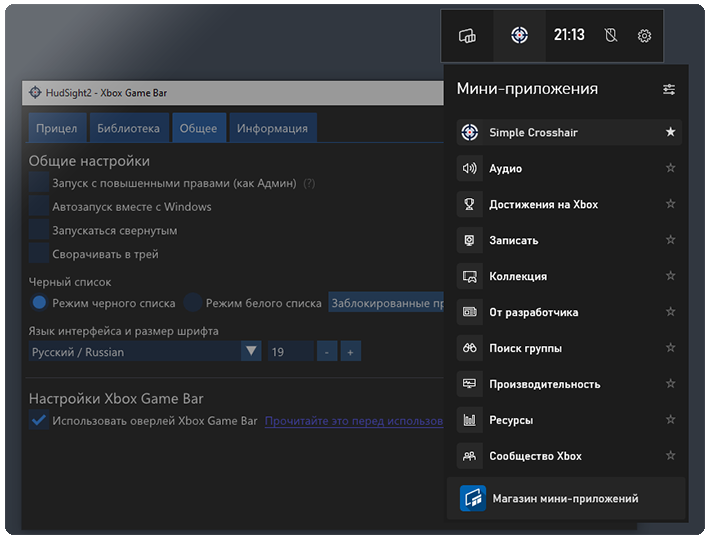Image resolution: width=710 pixels, height=540 pixels.
Task: Click the Коллекция gallery icon
Action: click(x=470, y=276)
